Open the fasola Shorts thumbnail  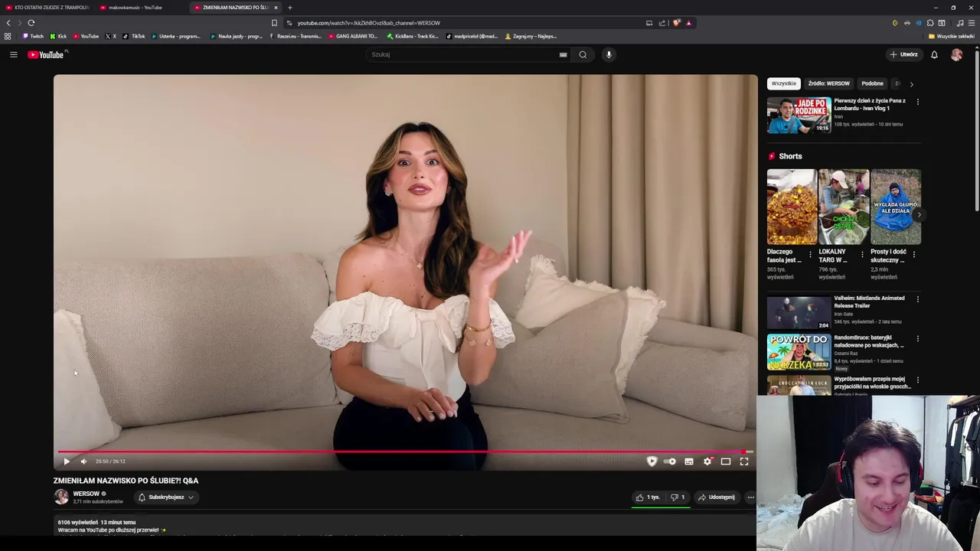[792, 207]
